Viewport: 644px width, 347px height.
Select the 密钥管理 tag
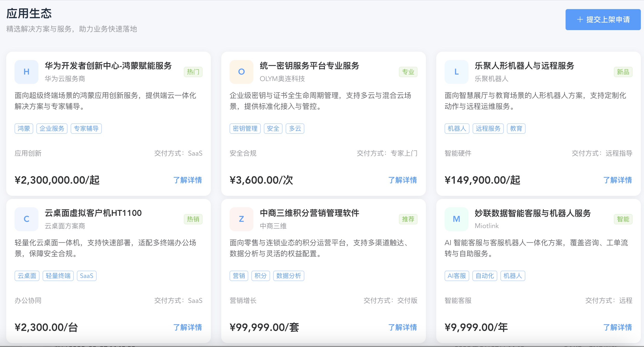pyautogui.click(x=245, y=129)
